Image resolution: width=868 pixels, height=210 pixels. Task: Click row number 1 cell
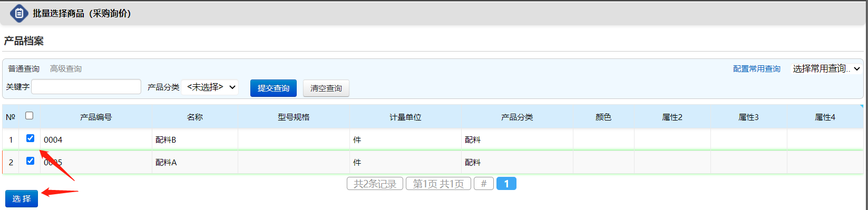click(11, 139)
